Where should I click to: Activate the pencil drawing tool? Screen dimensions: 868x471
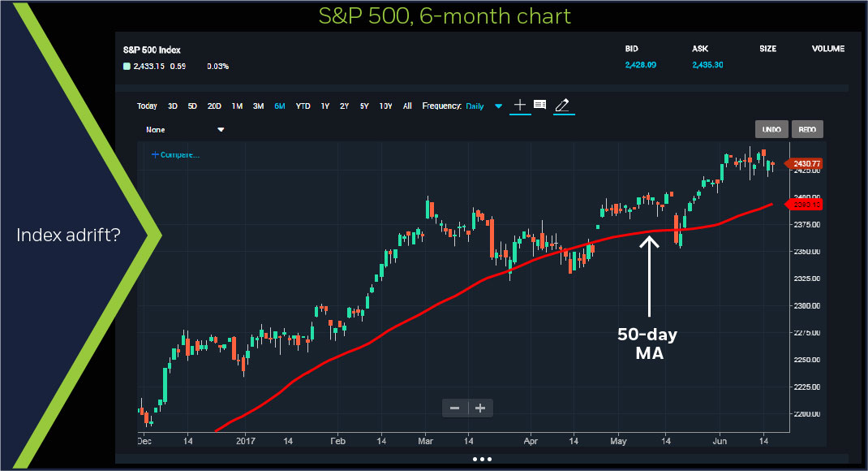click(x=564, y=106)
